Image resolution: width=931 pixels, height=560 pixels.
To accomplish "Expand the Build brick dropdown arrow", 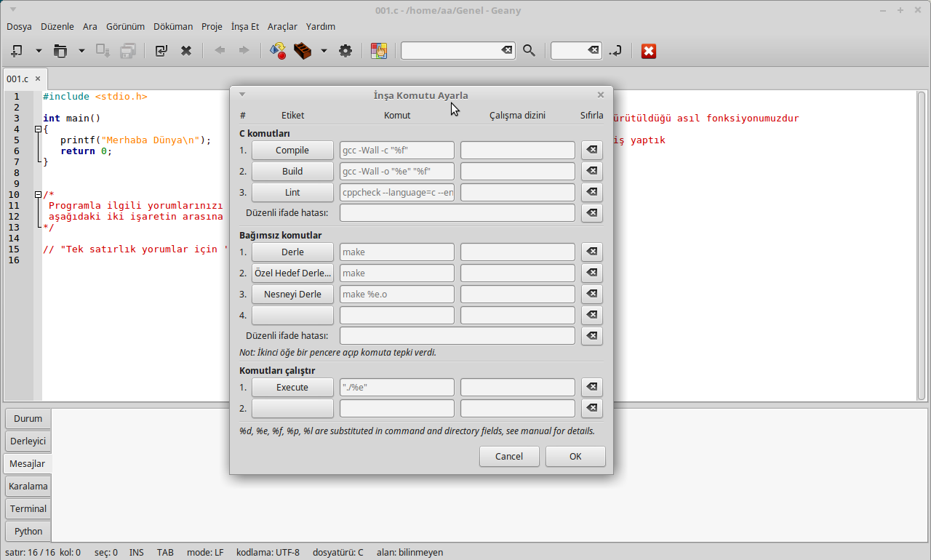I will coord(324,51).
